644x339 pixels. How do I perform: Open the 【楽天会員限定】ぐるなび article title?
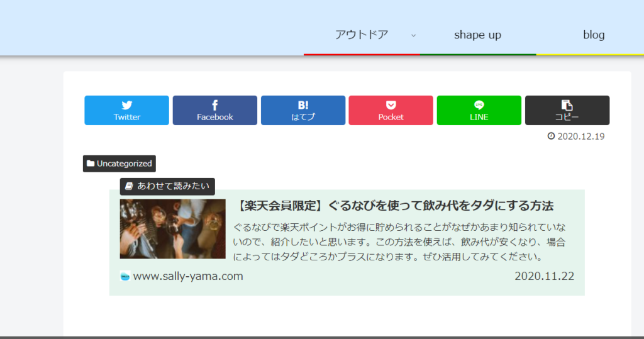(x=394, y=206)
